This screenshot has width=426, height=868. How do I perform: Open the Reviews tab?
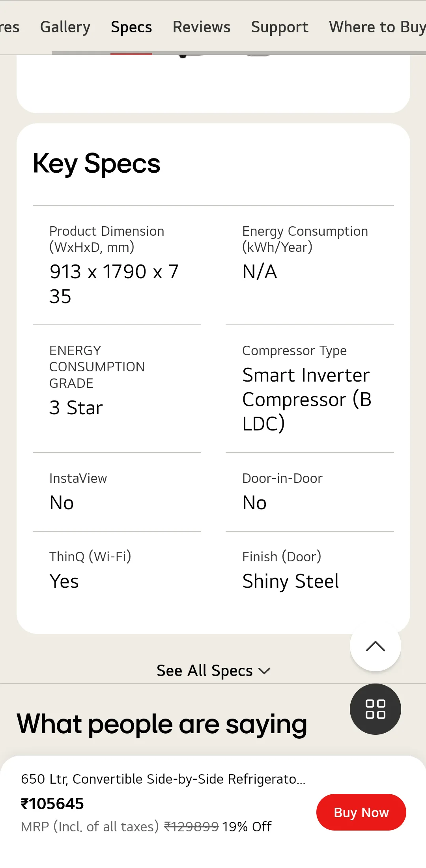click(x=202, y=27)
